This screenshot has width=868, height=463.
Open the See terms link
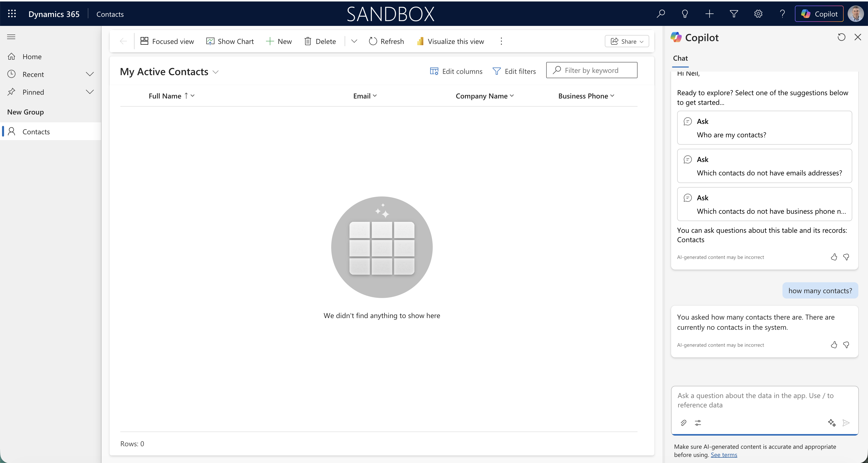[x=724, y=455]
